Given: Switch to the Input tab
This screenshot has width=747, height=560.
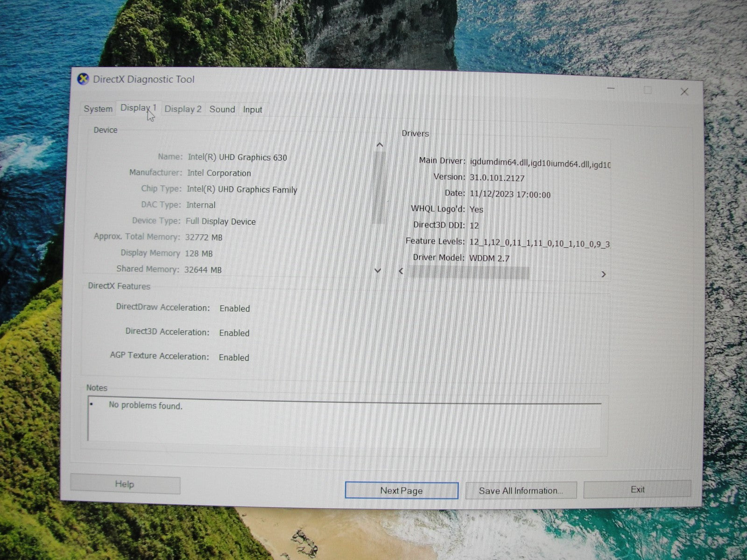Looking at the screenshot, I should (253, 110).
